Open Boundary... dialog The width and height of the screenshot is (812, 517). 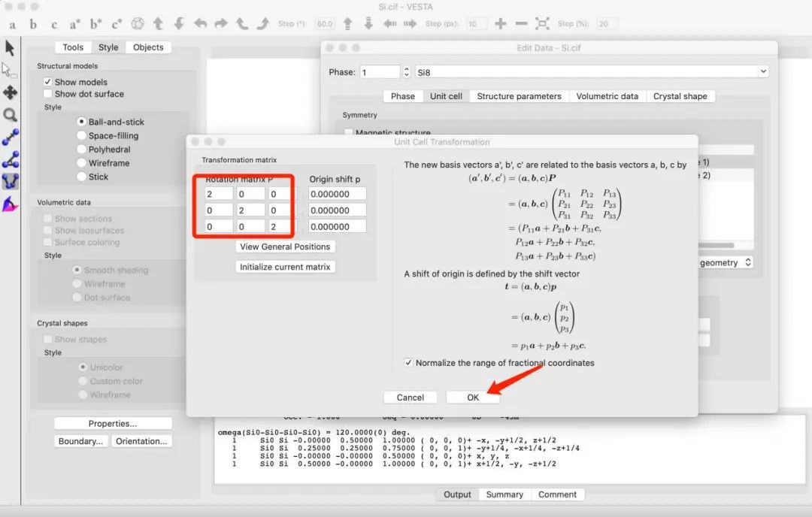pos(80,441)
